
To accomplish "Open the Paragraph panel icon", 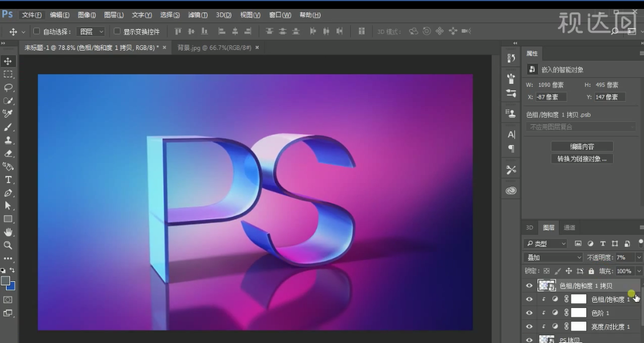I will pos(511,148).
